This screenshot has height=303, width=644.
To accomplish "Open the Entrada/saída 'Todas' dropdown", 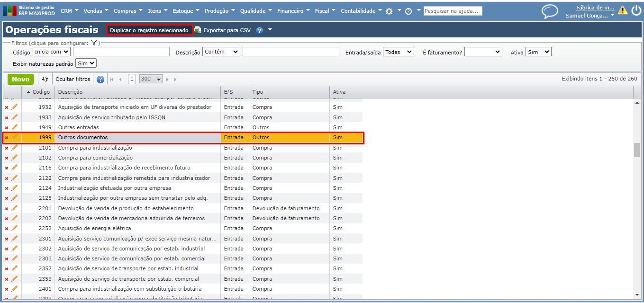I will click(399, 52).
